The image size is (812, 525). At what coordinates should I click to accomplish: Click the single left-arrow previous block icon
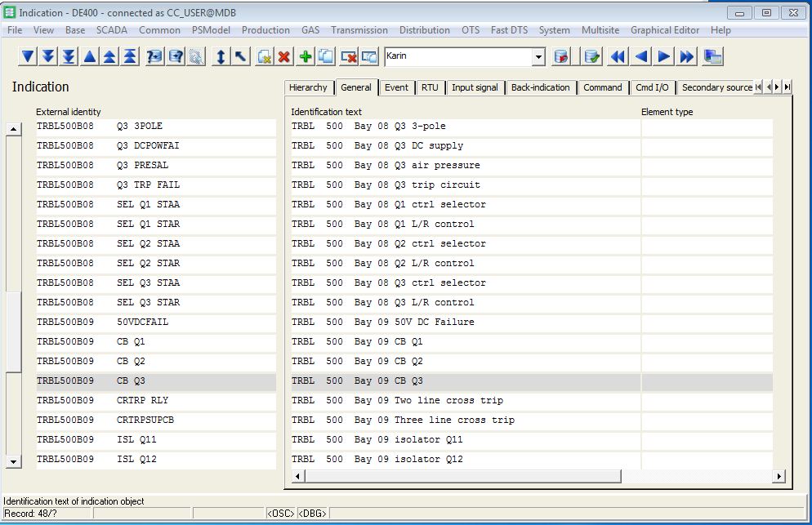click(641, 56)
